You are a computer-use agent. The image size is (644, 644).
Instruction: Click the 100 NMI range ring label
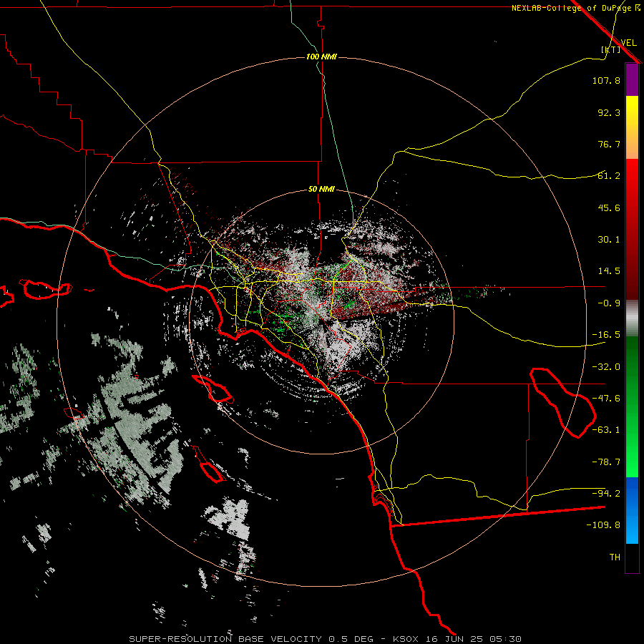pyautogui.click(x=321, y=57)
